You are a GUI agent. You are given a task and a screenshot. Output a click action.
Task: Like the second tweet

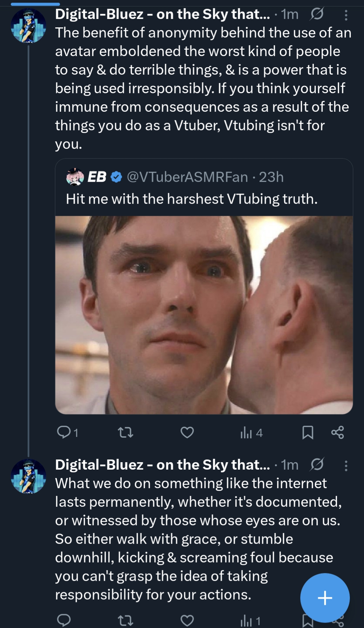point(187,620)
